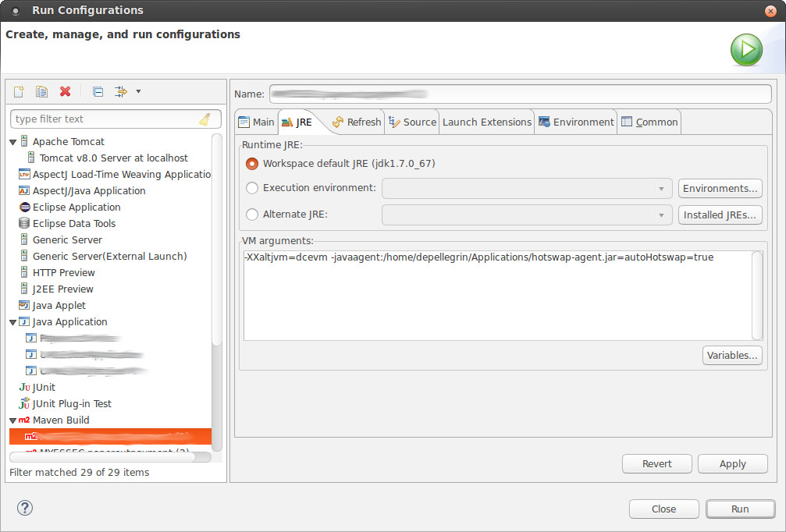
Task: Click the Run button
Action: 741,509
